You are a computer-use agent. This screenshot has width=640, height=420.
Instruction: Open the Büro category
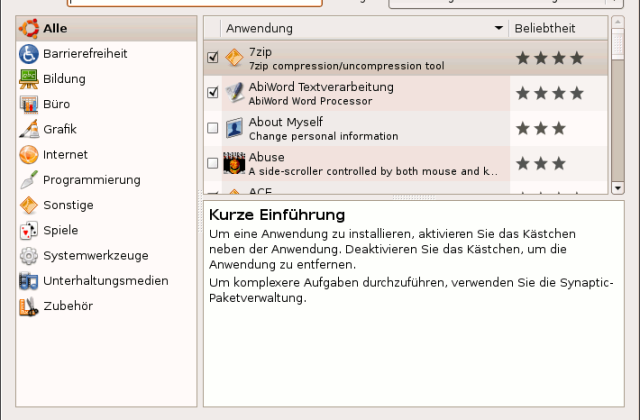click(x=106, y=104)
